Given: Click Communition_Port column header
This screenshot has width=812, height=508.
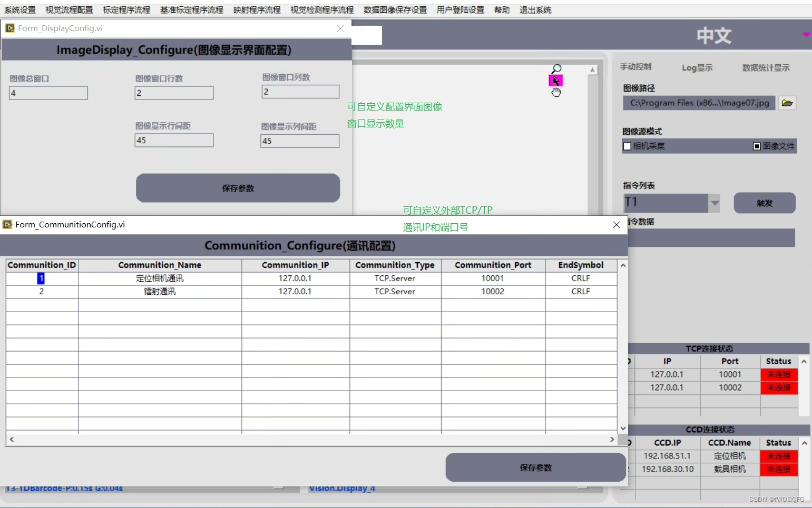Looking at the screenshot, I should click(493, 265).
